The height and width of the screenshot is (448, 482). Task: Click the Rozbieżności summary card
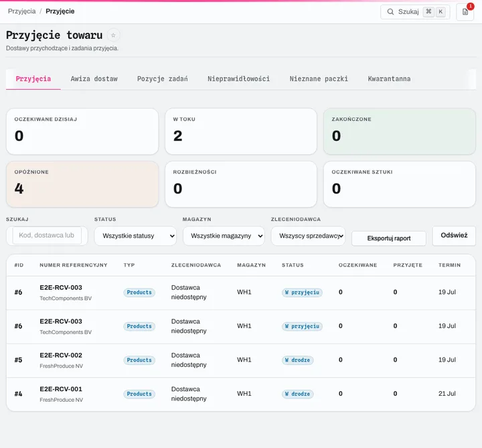coord(241,184)
